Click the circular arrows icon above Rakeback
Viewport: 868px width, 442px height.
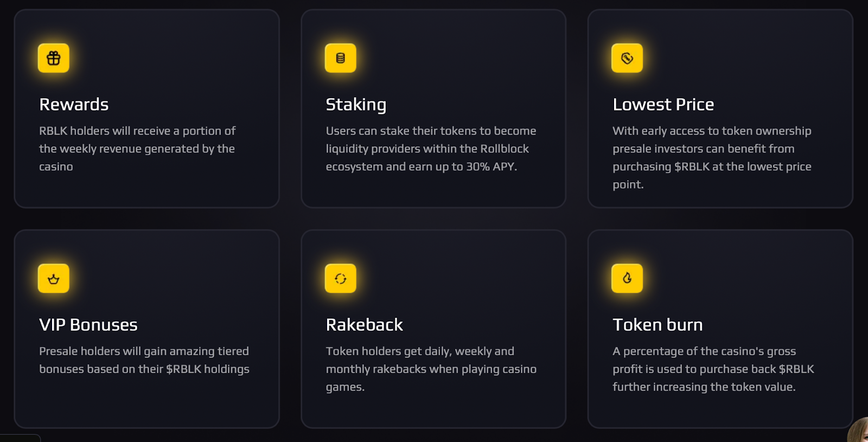[x=341, y=278]
